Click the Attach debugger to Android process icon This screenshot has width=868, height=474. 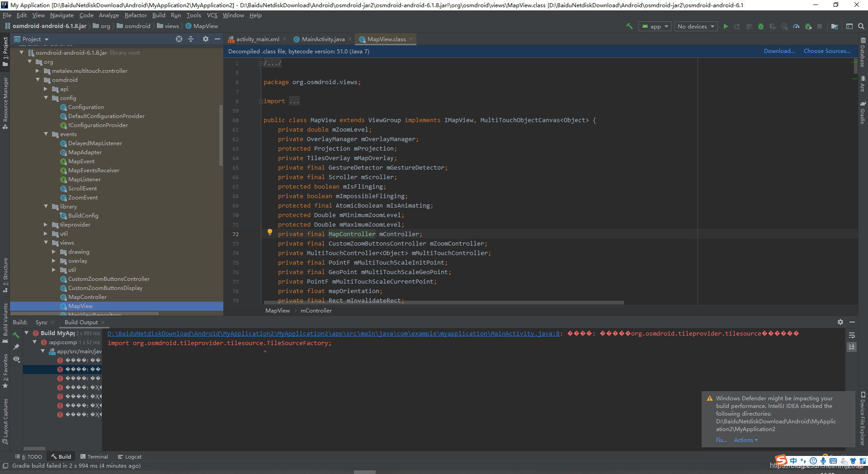(x=808, y=26)
